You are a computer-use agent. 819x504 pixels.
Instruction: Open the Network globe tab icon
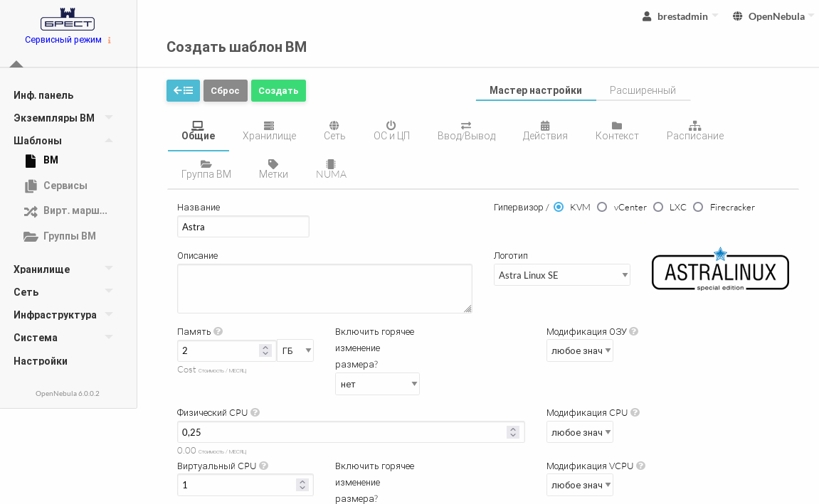[x=334, y=126]
